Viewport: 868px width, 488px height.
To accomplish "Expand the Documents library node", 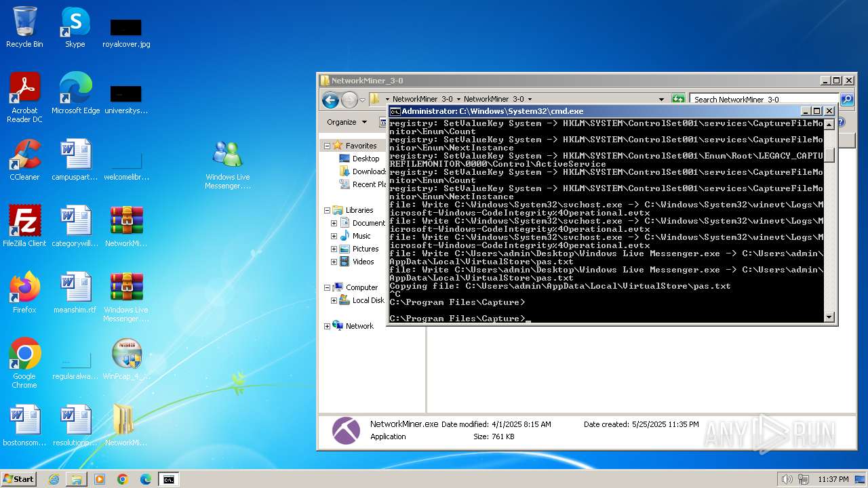I will (x=334, y=223).
